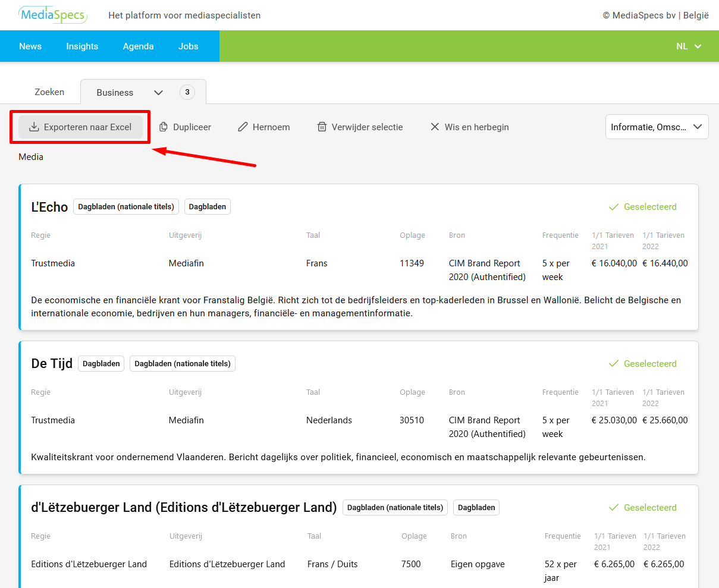The height and width of the screenshot is (588, 719).
Task: Click the selection count badge showing 3
Action: (187, 92)
